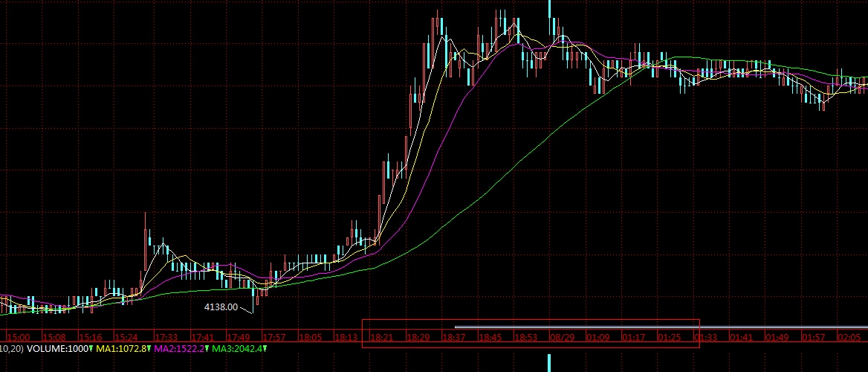868x372 pixels.
Task: Click the 17:57 time axis label
Action: 276,338
